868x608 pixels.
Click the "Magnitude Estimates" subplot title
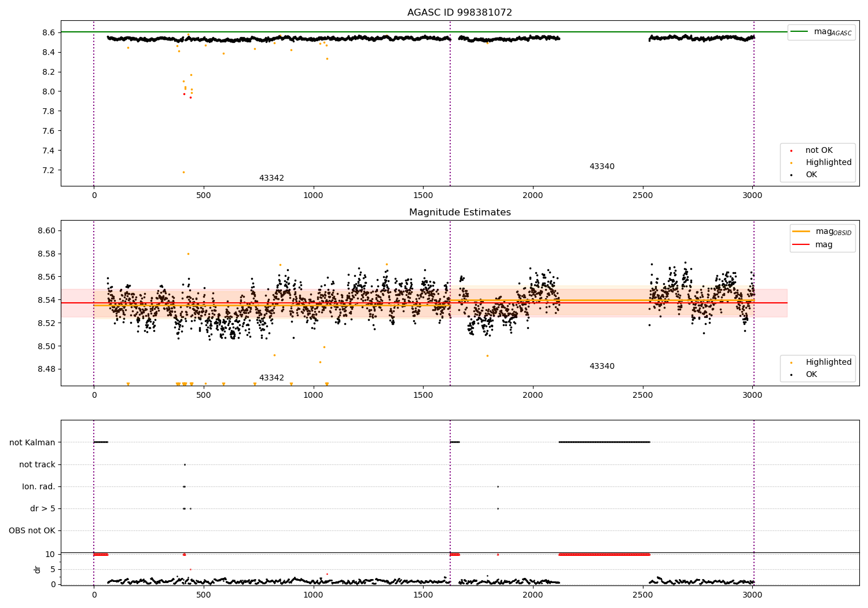(459, 213)
